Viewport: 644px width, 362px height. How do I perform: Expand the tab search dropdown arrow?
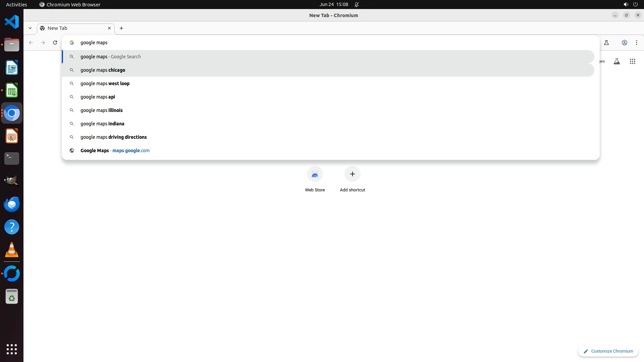30,28
